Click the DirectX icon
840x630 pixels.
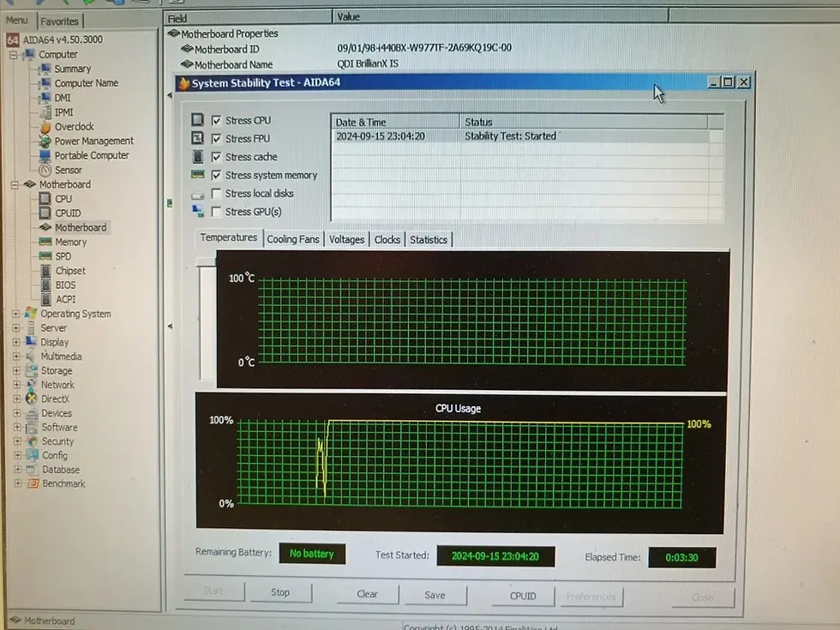point(32,399)
